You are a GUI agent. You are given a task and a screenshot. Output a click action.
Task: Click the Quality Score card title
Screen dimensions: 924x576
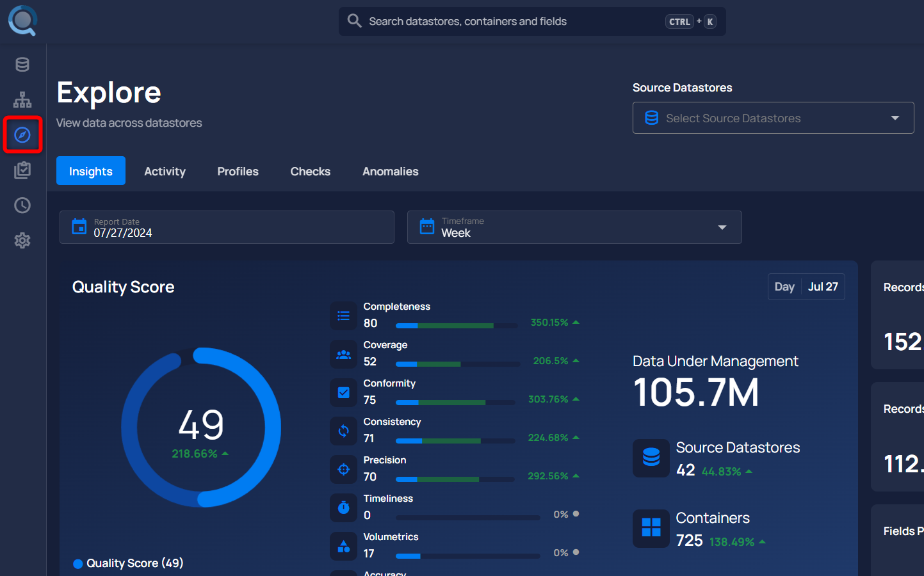coord(123,287)
